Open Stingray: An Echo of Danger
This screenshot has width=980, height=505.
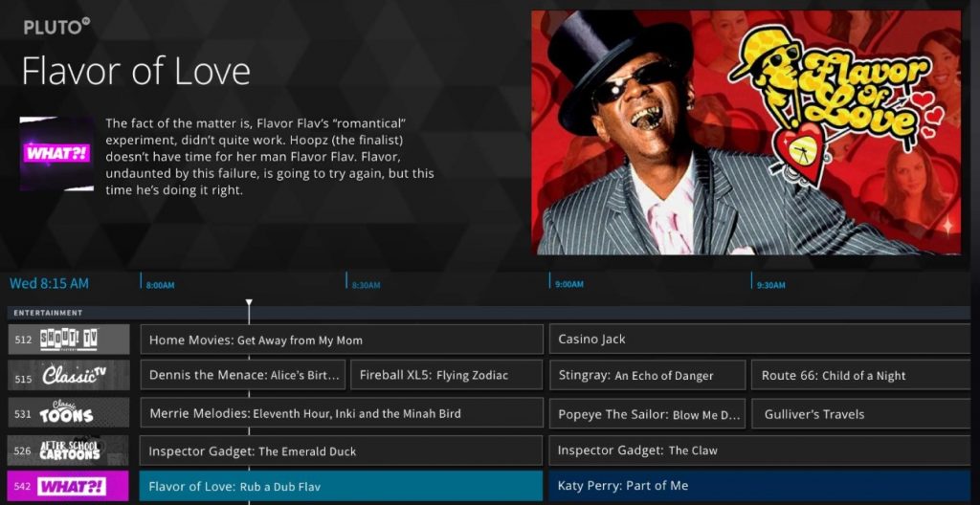pyautogui.click(x=647, y=376)
